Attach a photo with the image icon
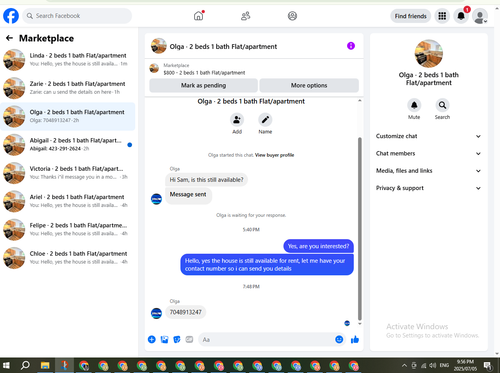 164,339
